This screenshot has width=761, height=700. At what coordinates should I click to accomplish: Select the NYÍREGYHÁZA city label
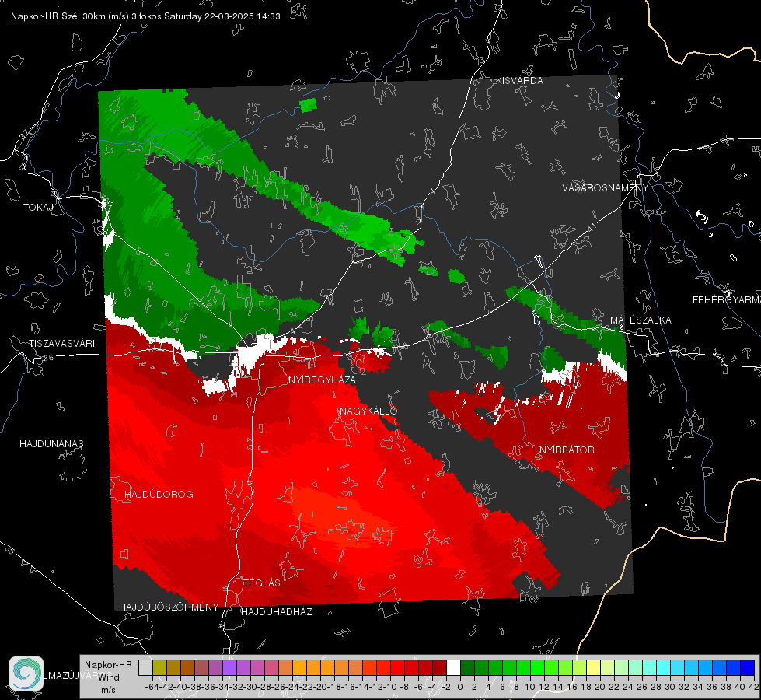coord(322,380)
